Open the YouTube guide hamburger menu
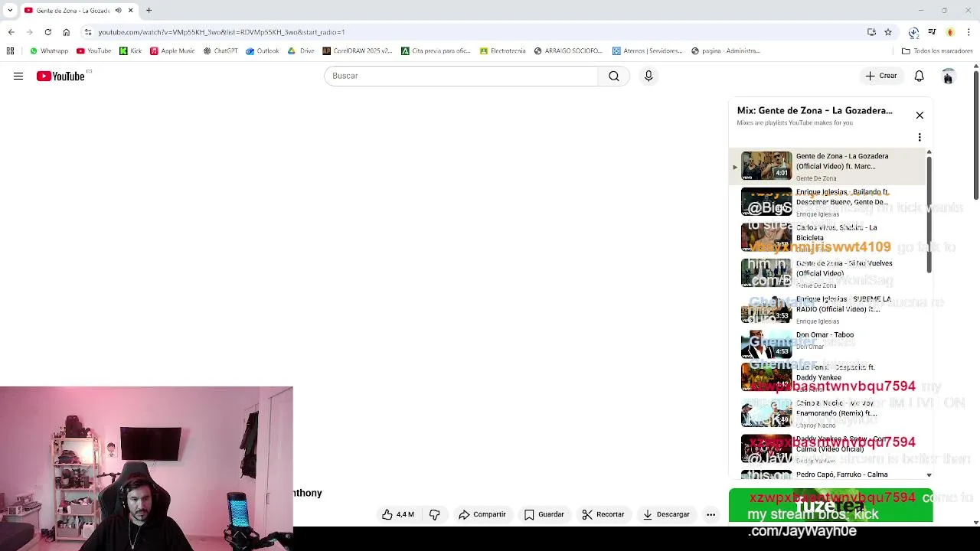This screenshot has height=551, width=980. point(18,76)
